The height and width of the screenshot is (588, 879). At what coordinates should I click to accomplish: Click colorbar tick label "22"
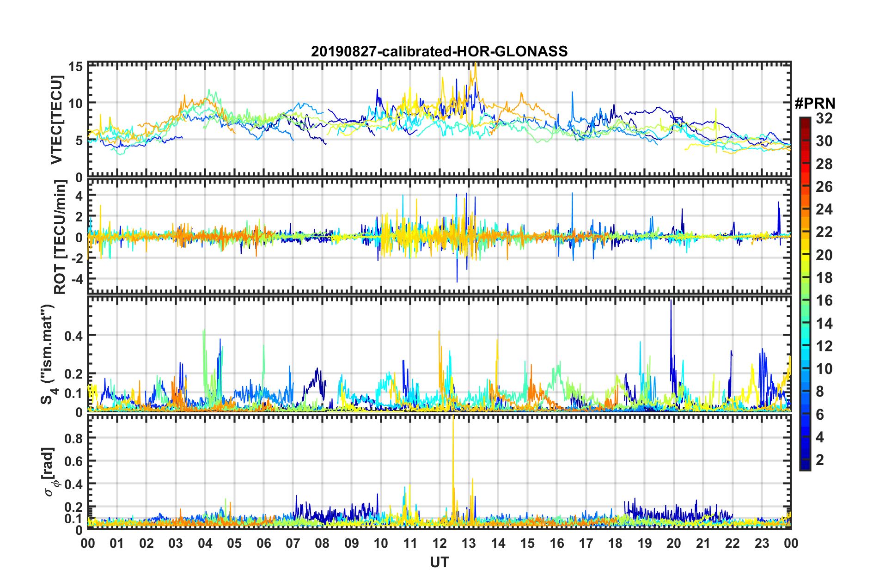[824, 232]
